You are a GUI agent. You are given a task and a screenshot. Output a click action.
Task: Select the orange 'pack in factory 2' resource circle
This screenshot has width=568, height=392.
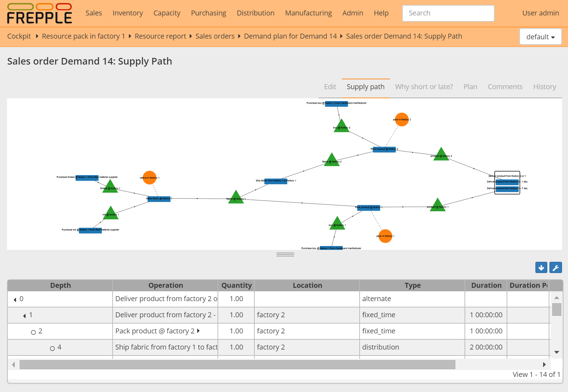click(x=402, y=120)
